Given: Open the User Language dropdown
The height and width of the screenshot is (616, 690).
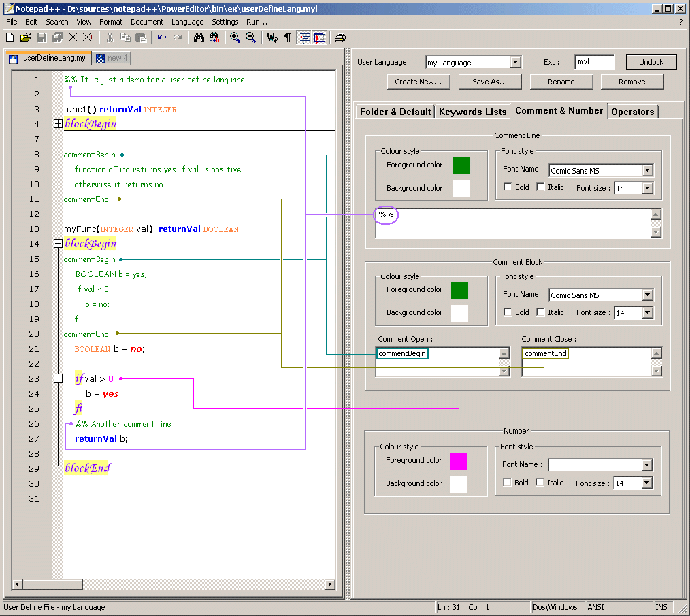Looking at the screenshot, I should coord(514,62).
